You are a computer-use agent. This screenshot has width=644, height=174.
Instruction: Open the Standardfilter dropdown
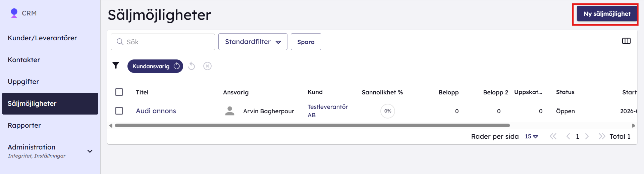tap(253, 42)
